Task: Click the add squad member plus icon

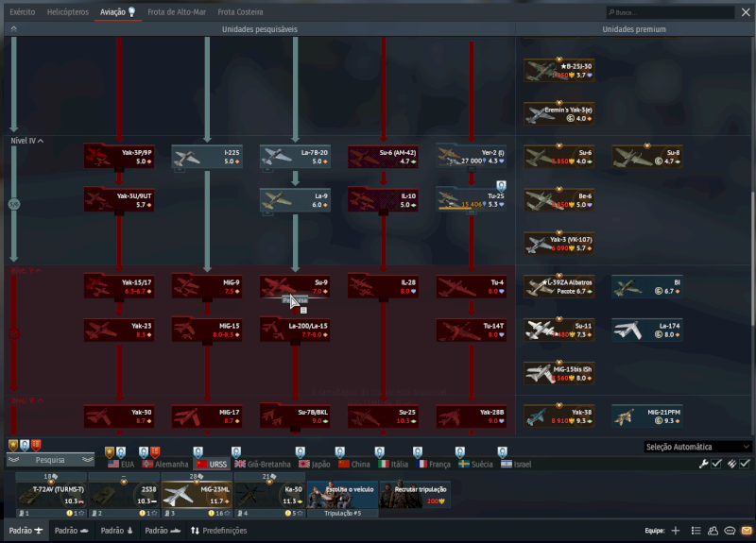Action: [675, 531]
